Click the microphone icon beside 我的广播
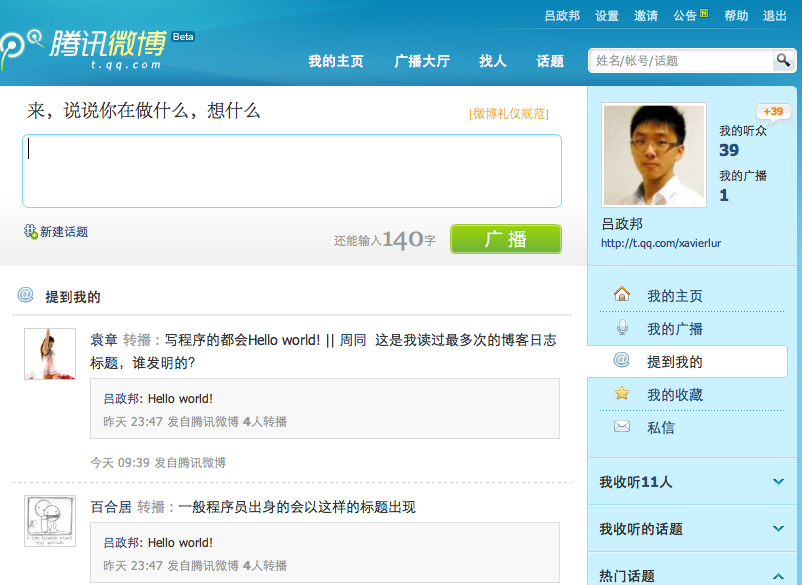802x585 pixels. pos(622,328)
